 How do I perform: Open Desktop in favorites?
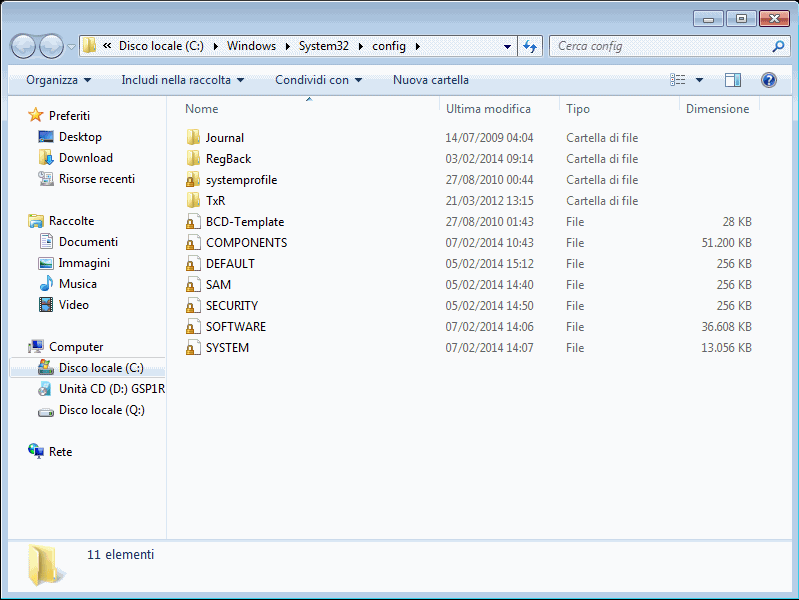tap(80, 137)
